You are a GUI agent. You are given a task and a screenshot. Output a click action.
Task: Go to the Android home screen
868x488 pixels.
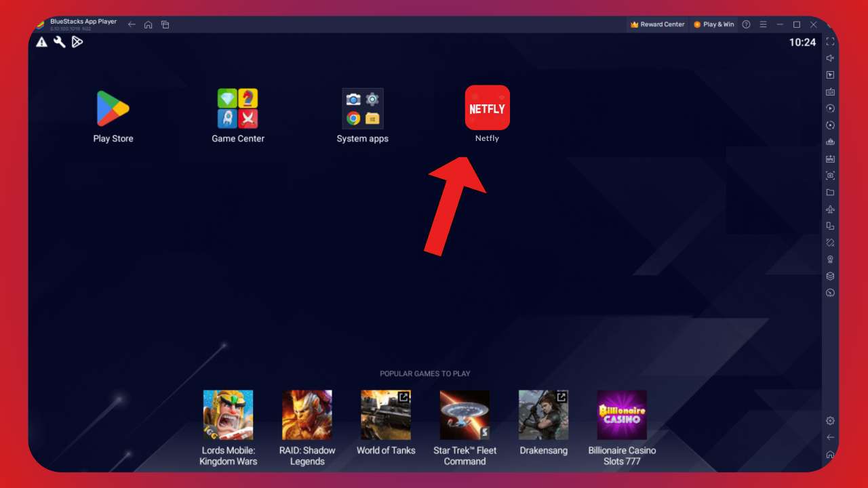point(149,24)
